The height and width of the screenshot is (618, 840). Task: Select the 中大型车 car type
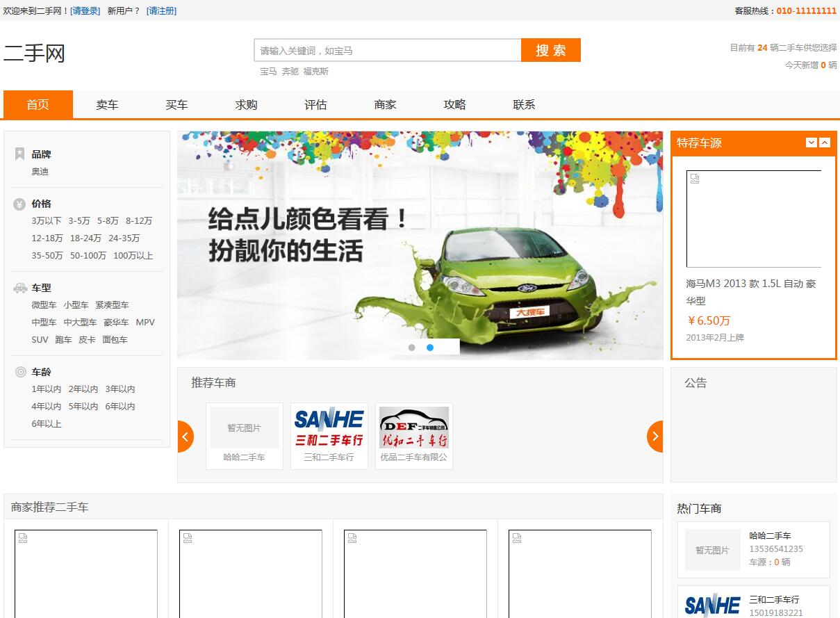[80, 323]
